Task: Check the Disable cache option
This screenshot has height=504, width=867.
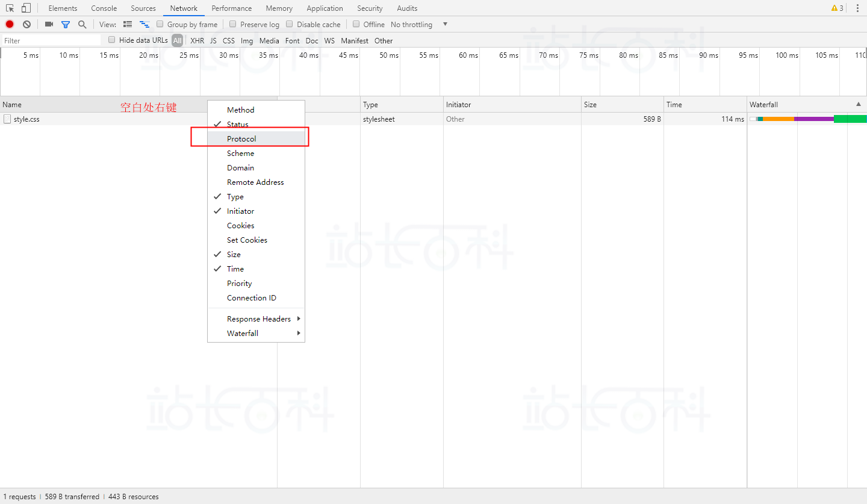Action: pos(290,24)
